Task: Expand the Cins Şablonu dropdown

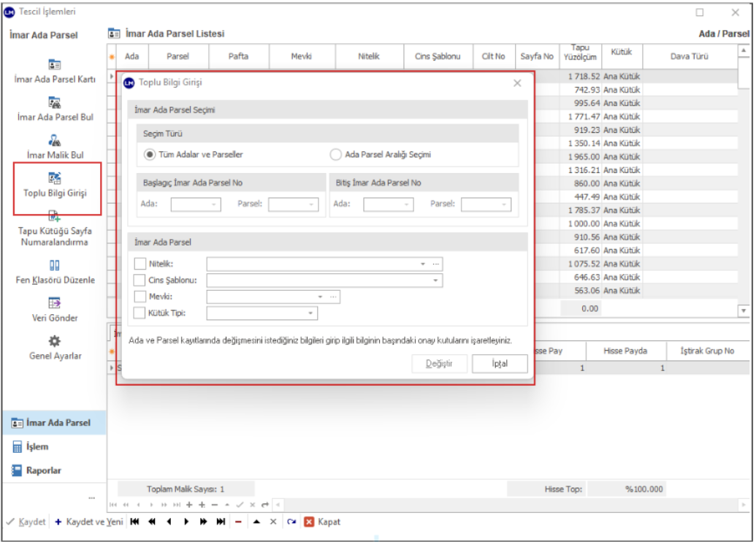Action: (x=436, y=280)
